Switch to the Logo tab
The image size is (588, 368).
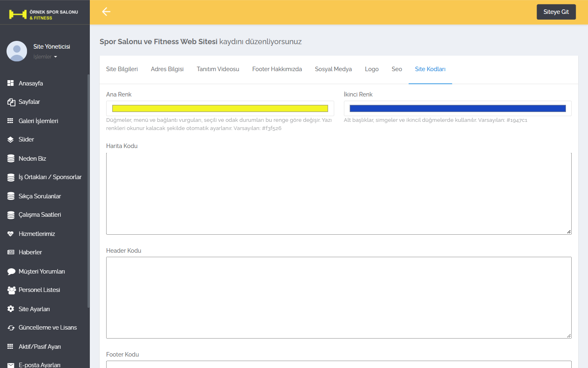[x=372, y=69]
